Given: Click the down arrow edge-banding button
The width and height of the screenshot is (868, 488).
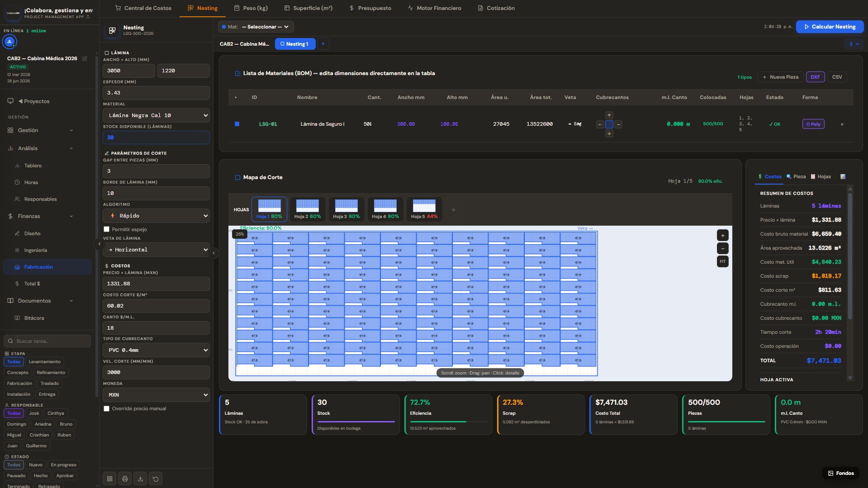Looking at the screenshot, I should coord(609,133).
